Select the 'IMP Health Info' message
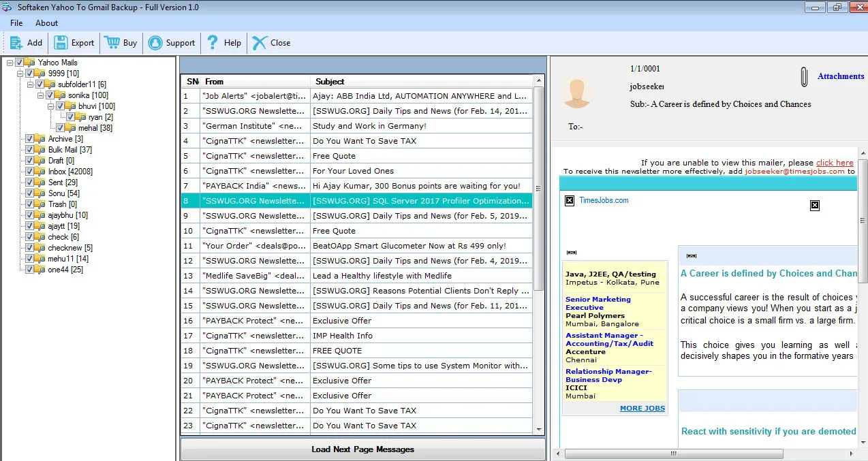The width and height of the screenshot is (868, 461). [x=356, y=336]
